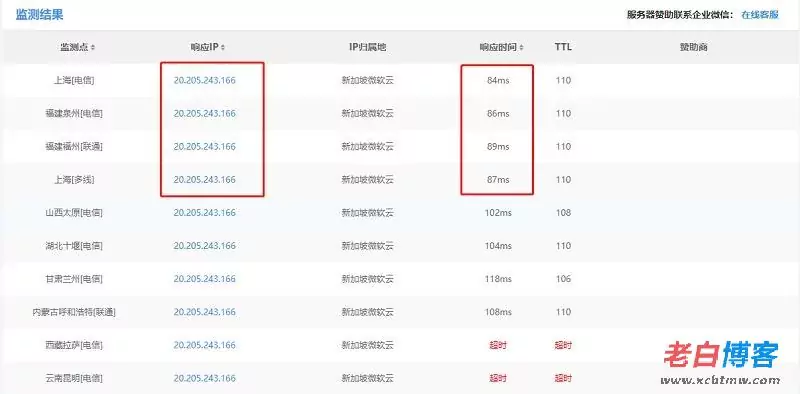Select monitoring point 甘肃兰州[电信]
Image resolution: width=800 pixels, height=394 pixels.
(74, 279)
